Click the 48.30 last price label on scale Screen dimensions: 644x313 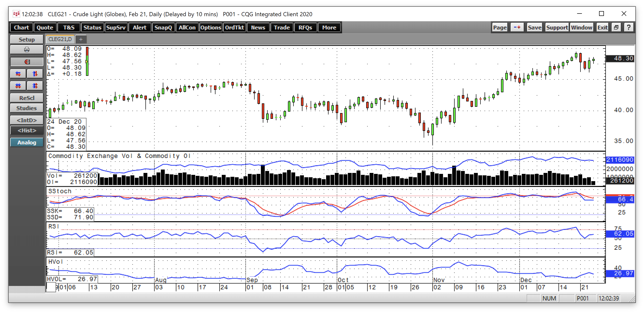coord(620,58)
